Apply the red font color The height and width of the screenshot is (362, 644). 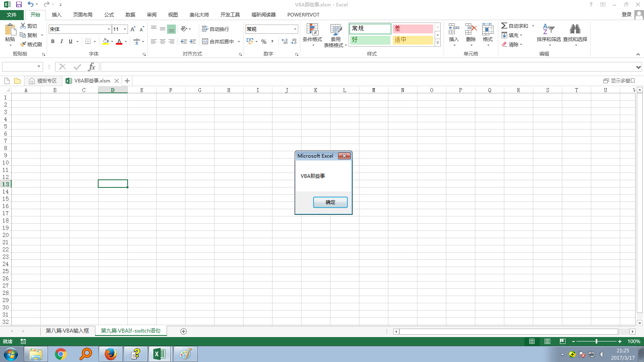119,41
